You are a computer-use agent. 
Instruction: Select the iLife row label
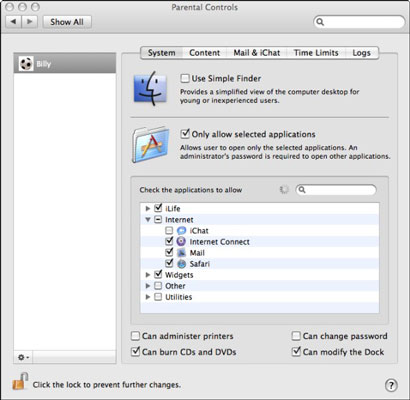(173, 209)
